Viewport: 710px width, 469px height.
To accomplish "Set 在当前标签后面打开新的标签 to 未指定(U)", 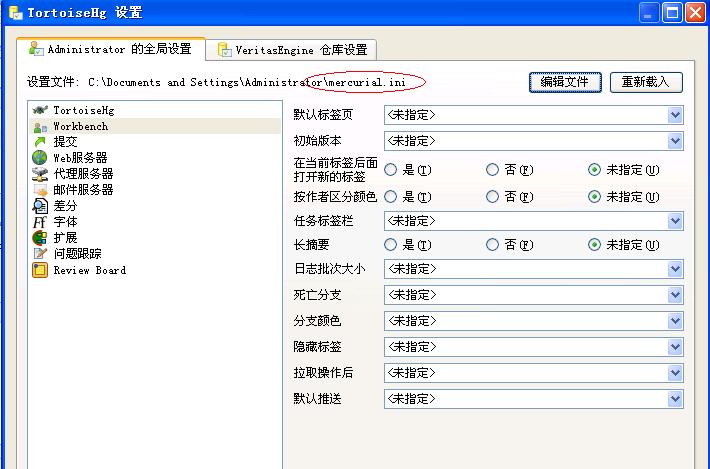I will 595,170.
